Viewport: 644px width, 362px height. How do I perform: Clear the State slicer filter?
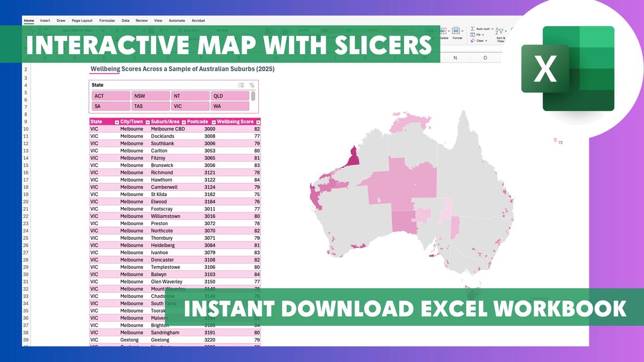252,85
